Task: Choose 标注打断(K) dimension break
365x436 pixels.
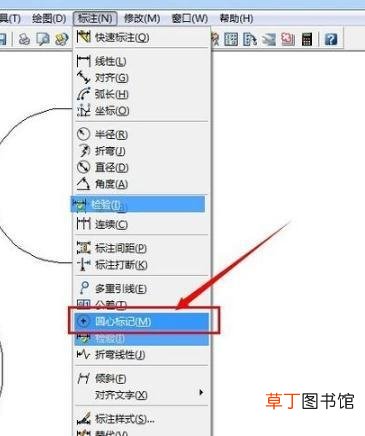Action: (142, 265)
